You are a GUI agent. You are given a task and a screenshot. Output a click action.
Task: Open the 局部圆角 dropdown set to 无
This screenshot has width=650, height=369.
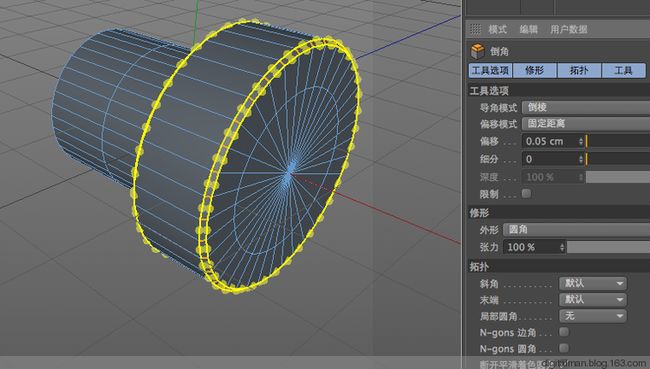tap(593, 316)
